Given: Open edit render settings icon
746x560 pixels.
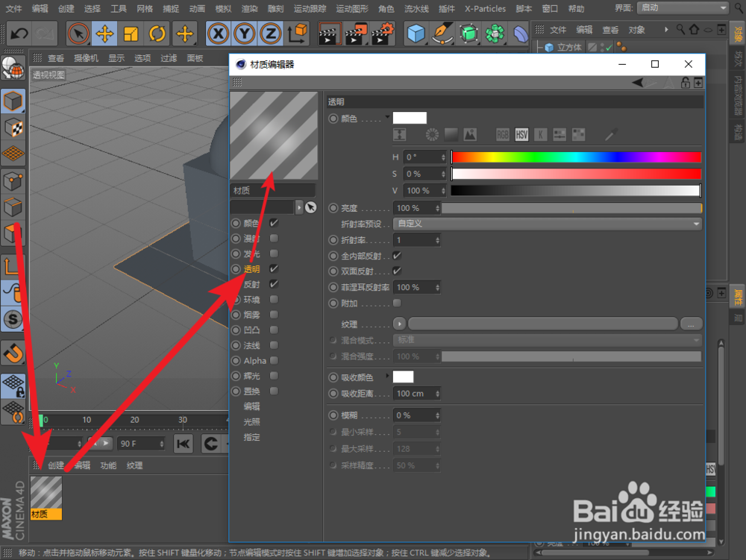Looking at the screenshot, I should coord(383,34).
